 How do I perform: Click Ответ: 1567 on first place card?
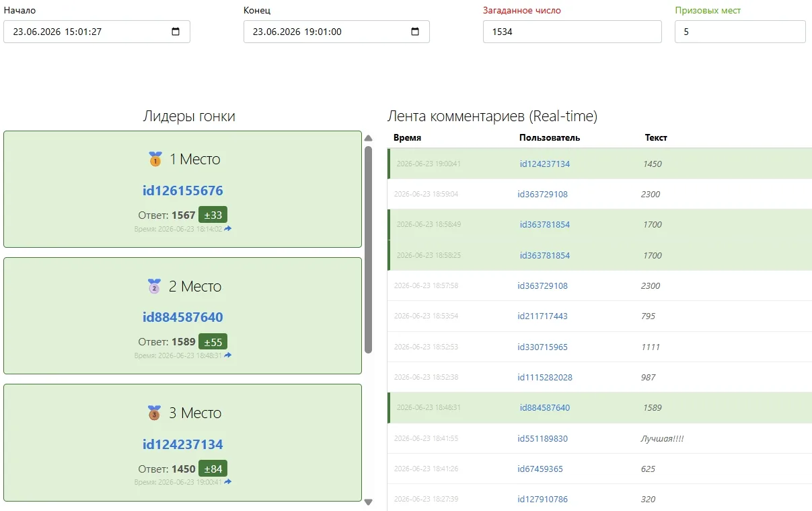pos(167,215)
